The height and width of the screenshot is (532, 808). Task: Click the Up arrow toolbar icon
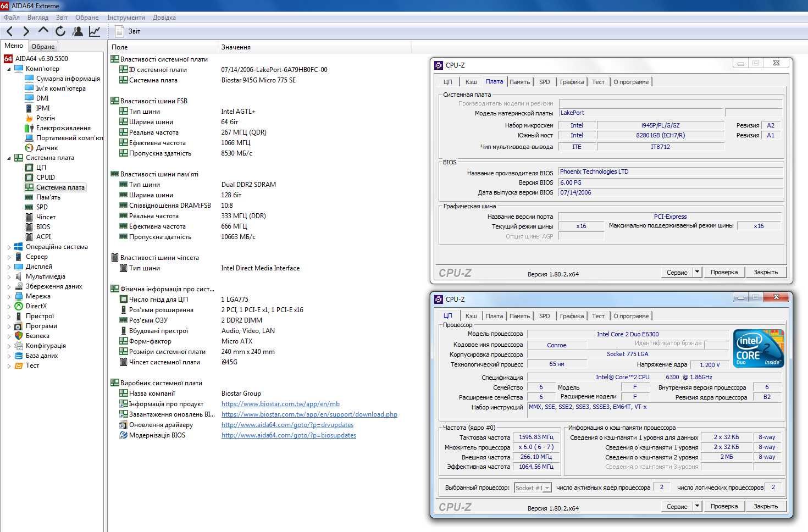(x=43, y=30)
